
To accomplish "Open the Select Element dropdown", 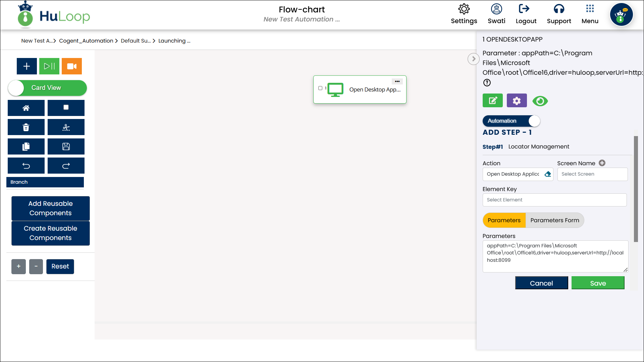I will [554, 200].
